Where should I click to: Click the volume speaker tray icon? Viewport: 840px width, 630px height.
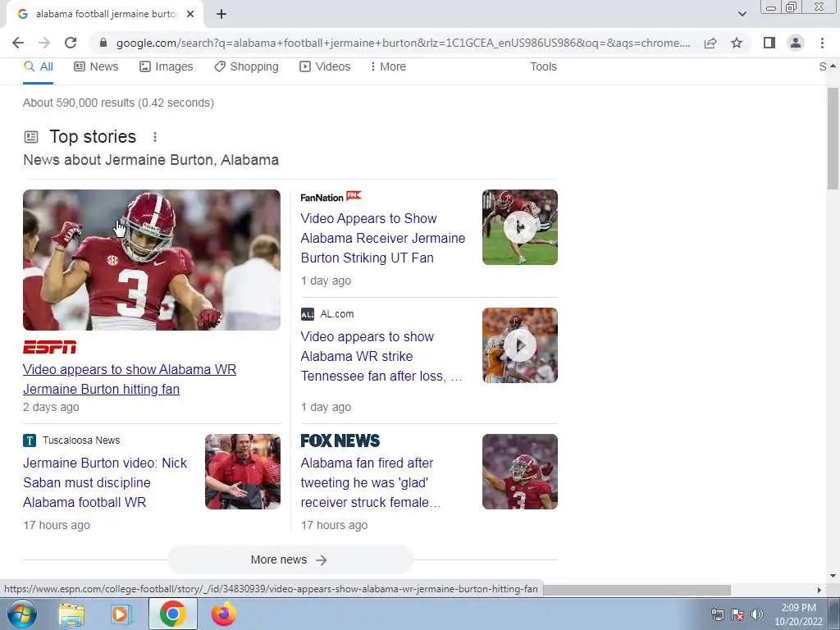756,614
